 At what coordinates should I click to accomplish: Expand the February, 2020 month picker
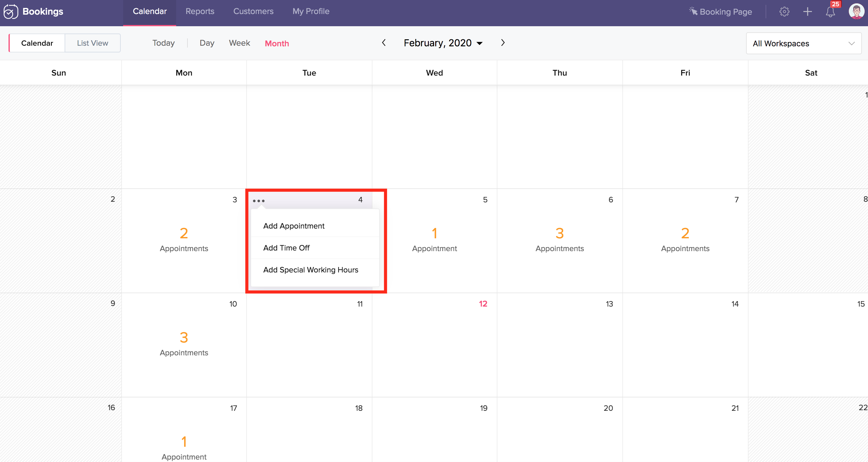443,43
